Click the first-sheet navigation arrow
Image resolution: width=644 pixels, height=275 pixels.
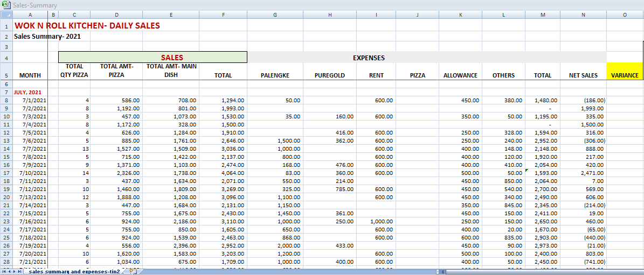4,272
